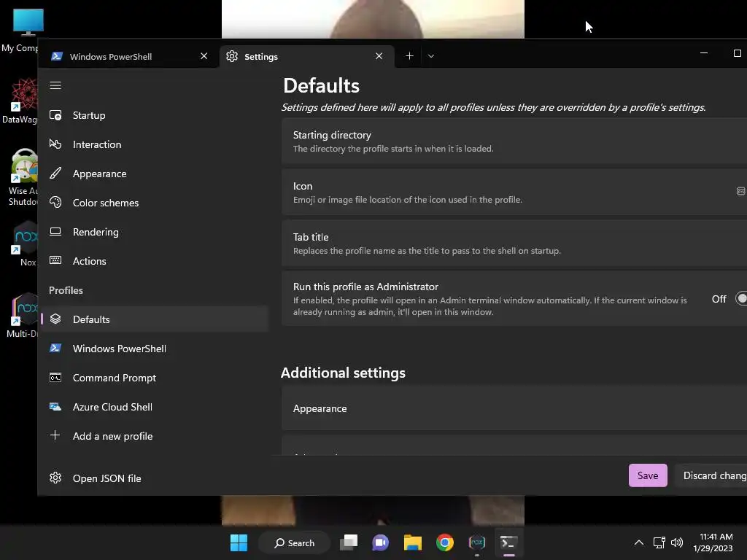Select Azure Cloud Shell profile

(155, 407)
